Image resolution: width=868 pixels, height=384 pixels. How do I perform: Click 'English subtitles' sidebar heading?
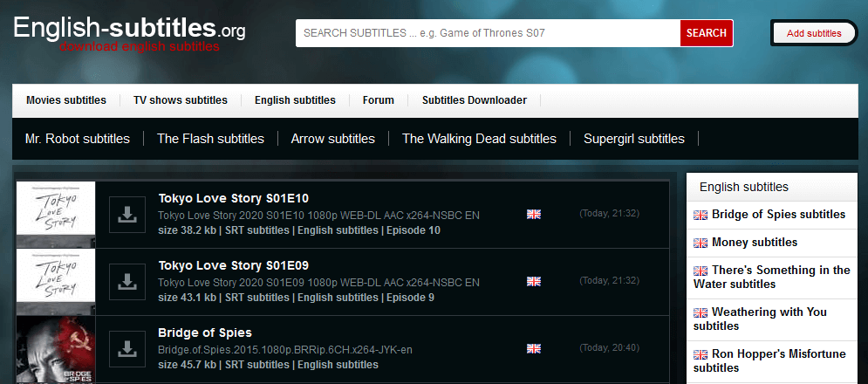pos(744,187)
